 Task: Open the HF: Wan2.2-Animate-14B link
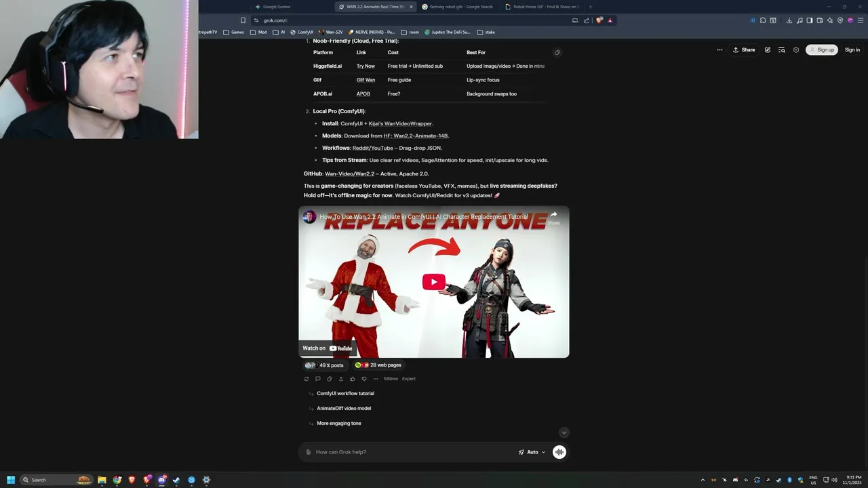416,136
